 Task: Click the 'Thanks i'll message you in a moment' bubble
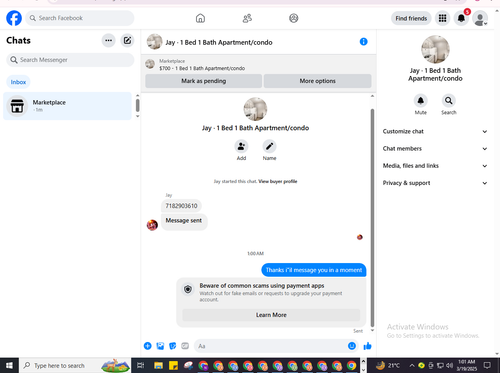point(314,270)
